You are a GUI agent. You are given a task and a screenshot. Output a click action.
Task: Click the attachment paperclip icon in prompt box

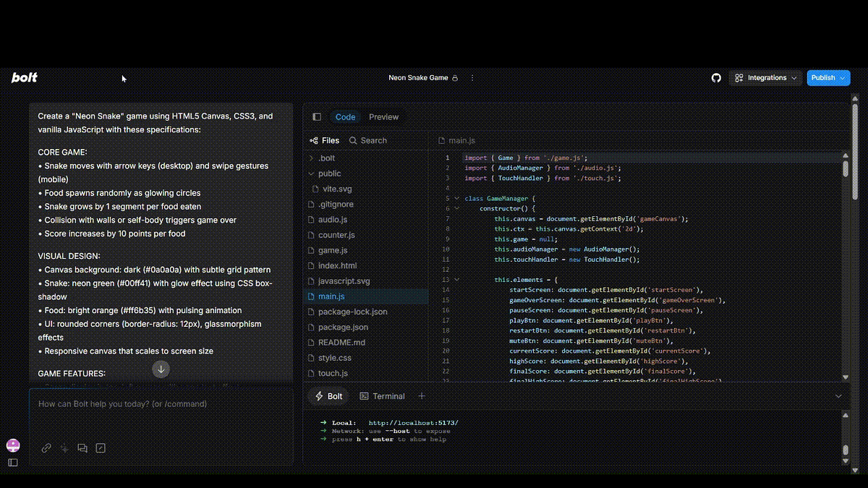pos(46,448)
